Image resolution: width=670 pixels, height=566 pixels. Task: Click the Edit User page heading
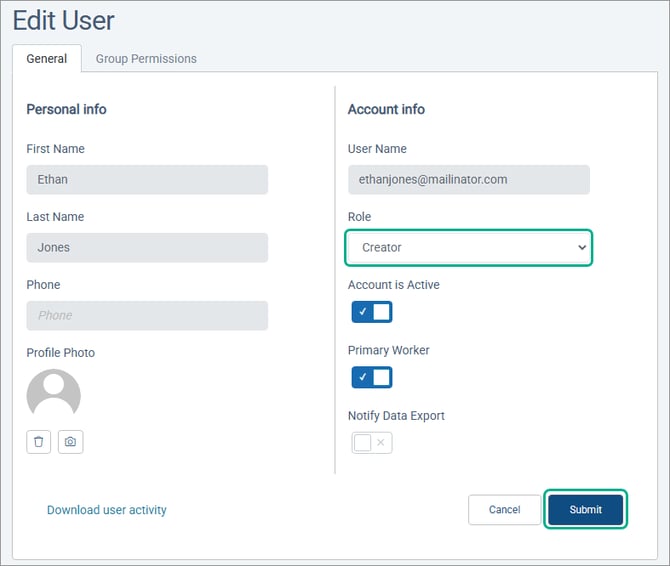coord(63,20)
